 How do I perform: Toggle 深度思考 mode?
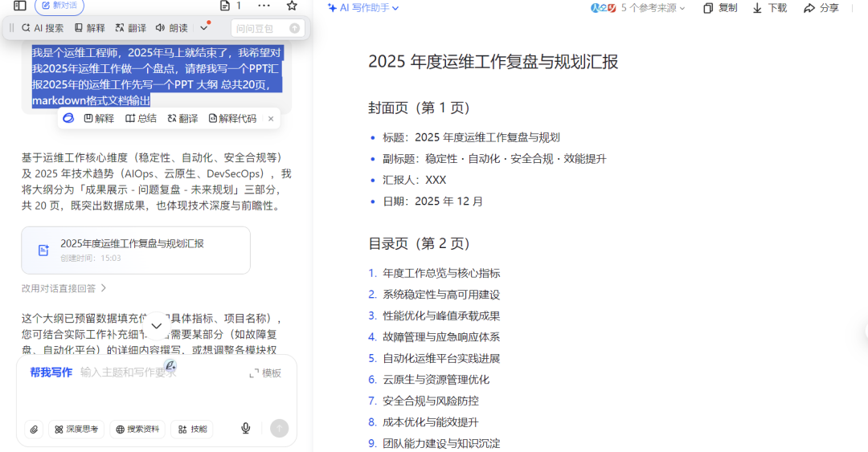76,429
